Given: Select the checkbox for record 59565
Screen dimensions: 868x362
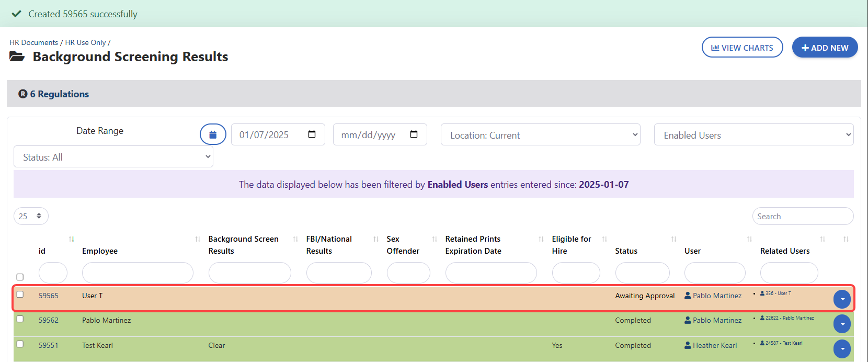Looking at the screenshot, I should pos(20,295).
